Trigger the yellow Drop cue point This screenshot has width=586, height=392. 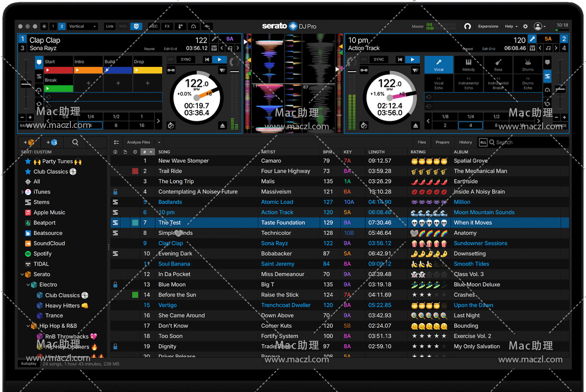click(x=148, y=70)
